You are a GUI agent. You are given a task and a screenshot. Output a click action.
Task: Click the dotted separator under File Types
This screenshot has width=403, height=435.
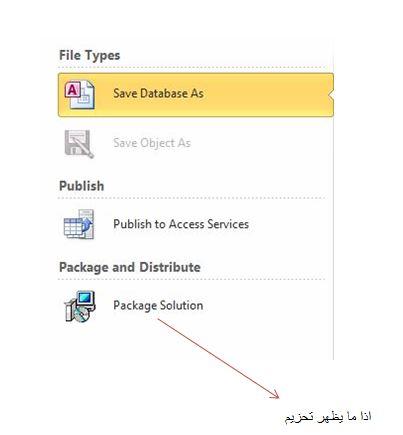click(192, 68)
